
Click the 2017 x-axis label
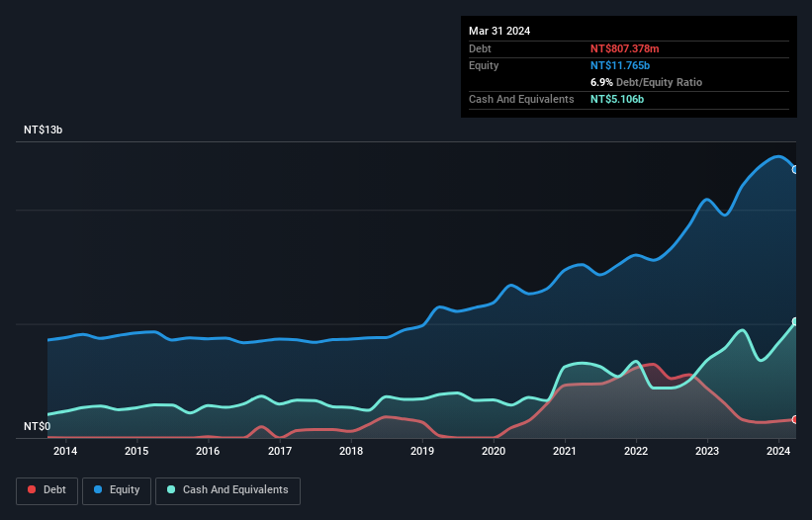click(x=280, y=451)
